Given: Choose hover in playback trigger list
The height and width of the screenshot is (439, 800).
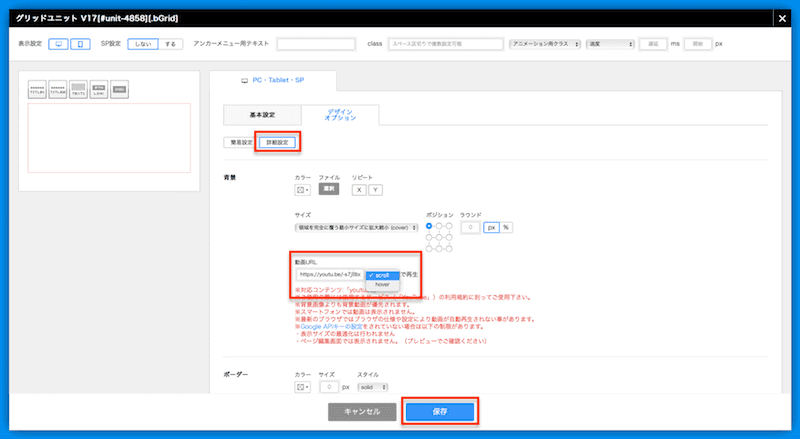Looking at the screenshot, I should (382, 284).
